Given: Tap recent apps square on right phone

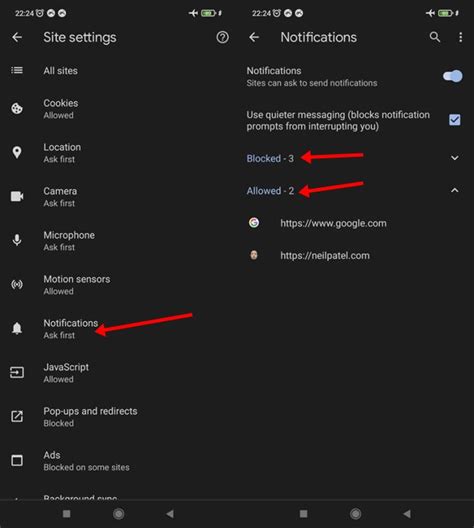Looking at the screenshot, I should 304,514.
